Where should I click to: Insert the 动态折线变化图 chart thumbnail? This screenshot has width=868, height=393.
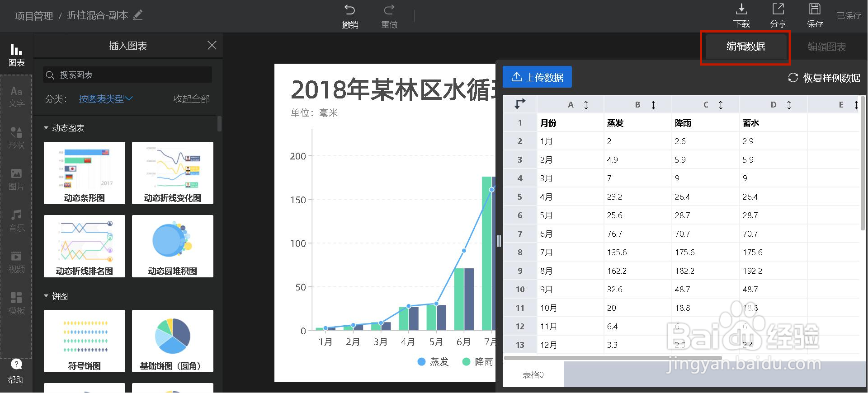[x=173, y=173]
